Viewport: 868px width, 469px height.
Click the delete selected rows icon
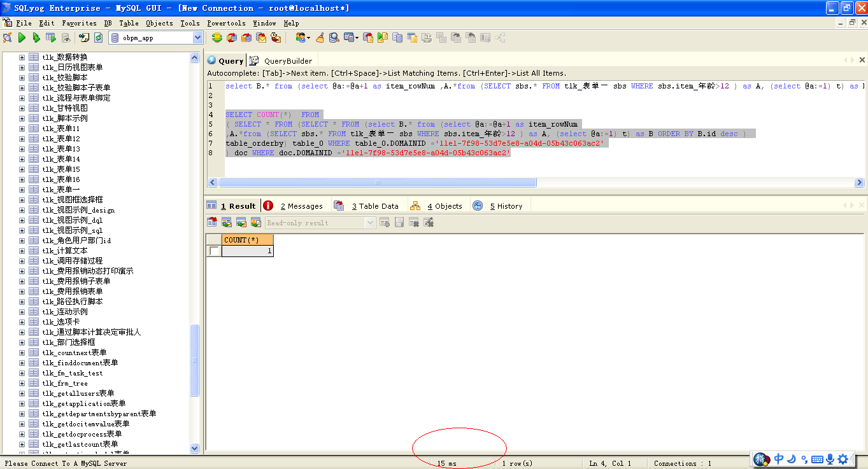pos(414,222)
